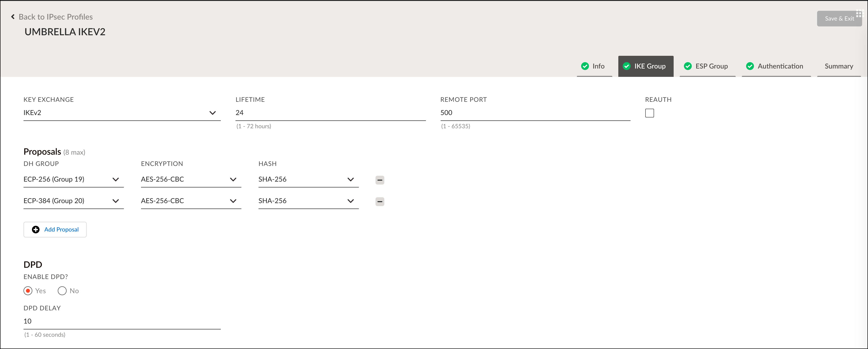The image size is (868, 349).
Task: Switch to the Info tab
Action: [594, 66]
